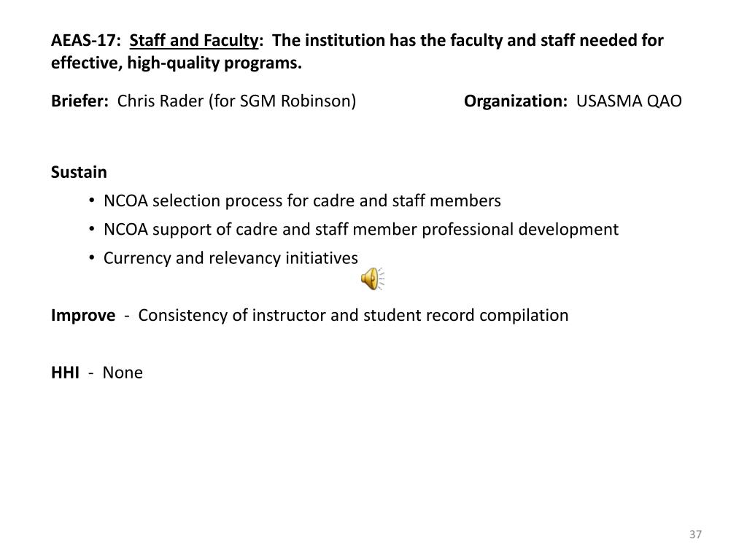The width and height of the screenshot is (747, 560).
Task: Click slide number 37
Action: [x=695, y=534]
